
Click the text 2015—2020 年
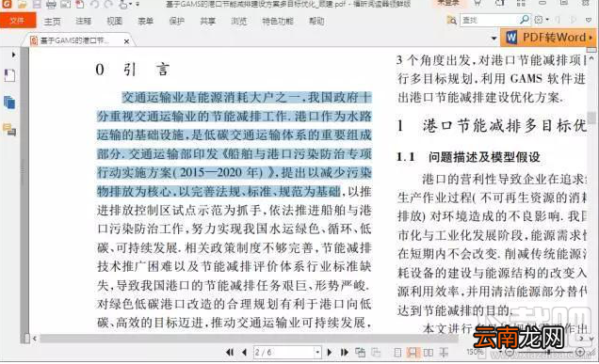point(221,172)
